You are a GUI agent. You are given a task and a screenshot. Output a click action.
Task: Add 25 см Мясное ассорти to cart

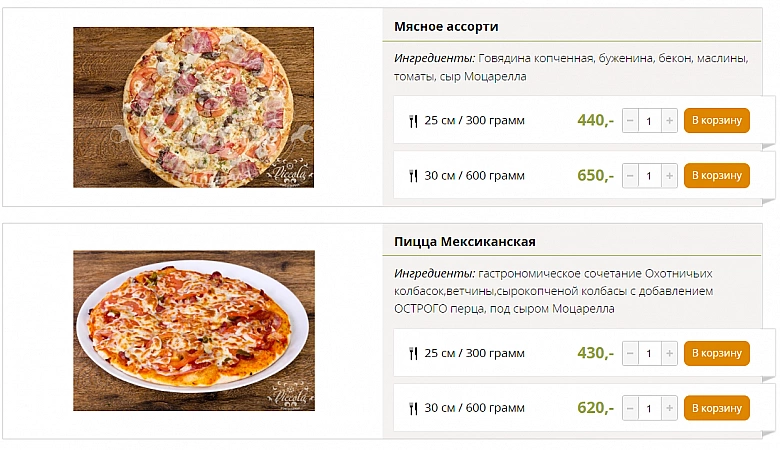coord(716,121)
